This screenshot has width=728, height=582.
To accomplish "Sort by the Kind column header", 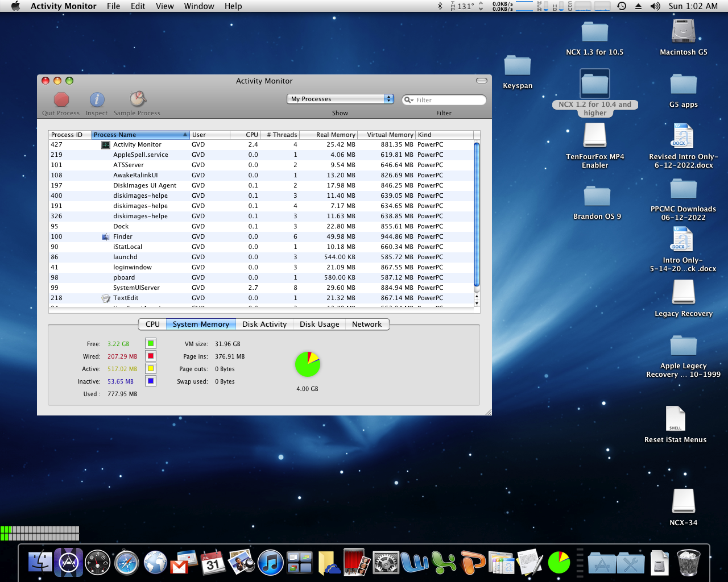I will coord(445,135).
